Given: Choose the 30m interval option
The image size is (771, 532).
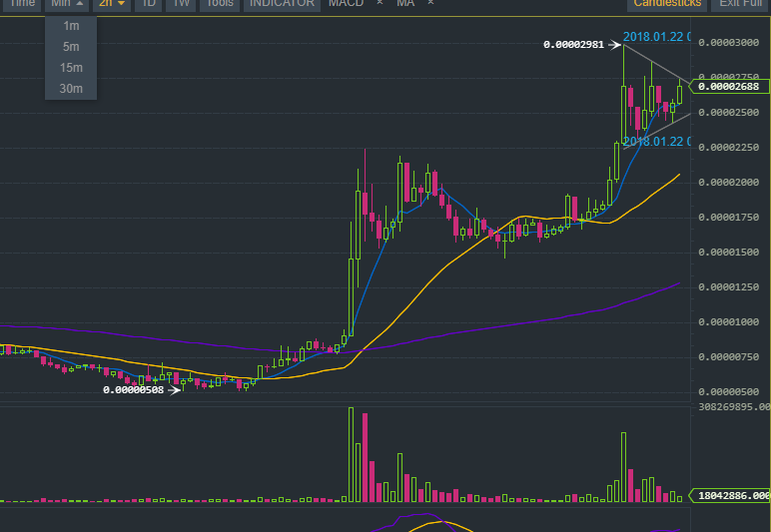Looking at the screenshot, I should point(71,89).
